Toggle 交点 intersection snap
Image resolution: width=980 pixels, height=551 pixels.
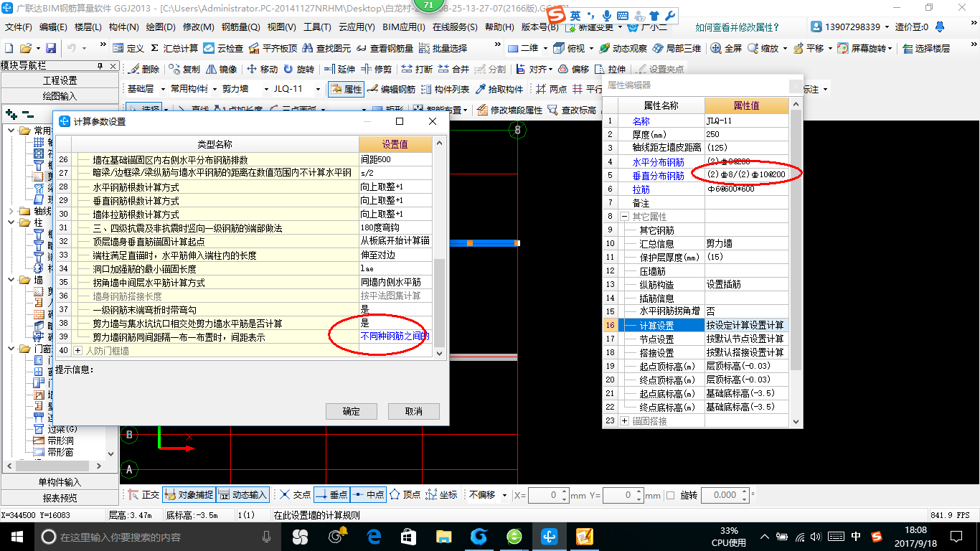click(x=295, y=494)
